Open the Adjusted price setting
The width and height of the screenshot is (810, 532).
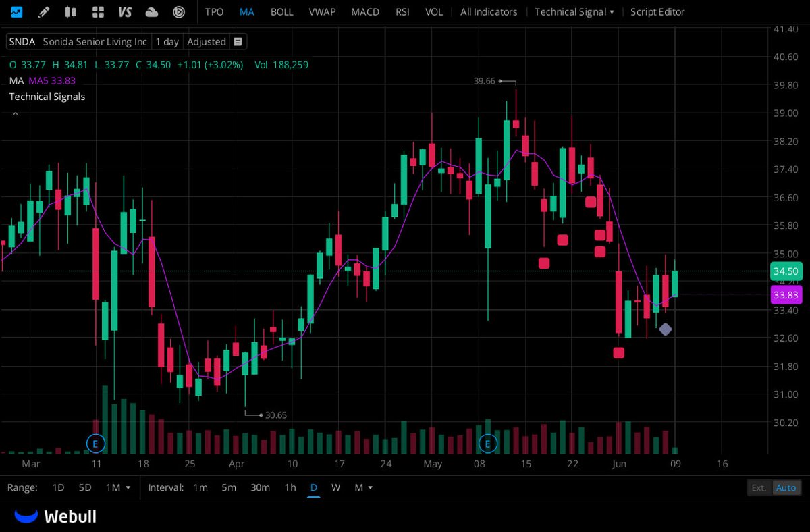(x=207, y=42)
